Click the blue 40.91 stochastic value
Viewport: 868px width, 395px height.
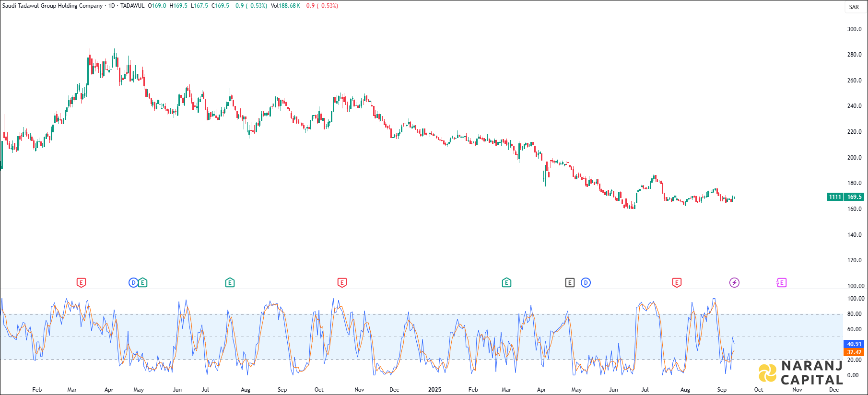click(x=854, y=344)
